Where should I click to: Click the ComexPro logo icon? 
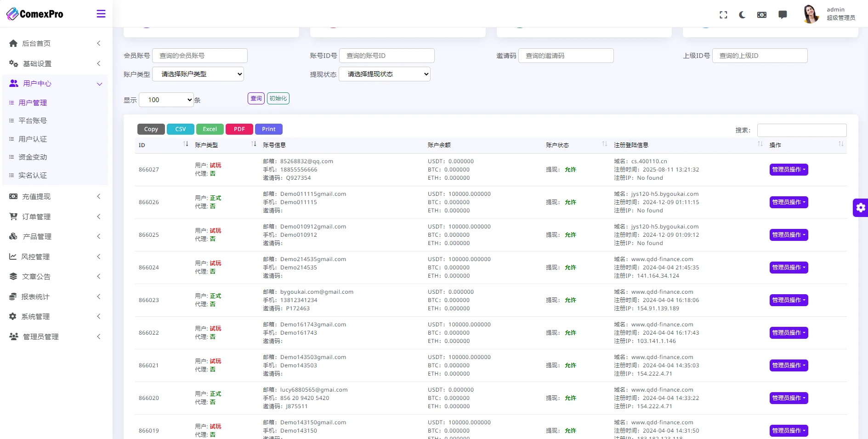click(x=13, y=13)
